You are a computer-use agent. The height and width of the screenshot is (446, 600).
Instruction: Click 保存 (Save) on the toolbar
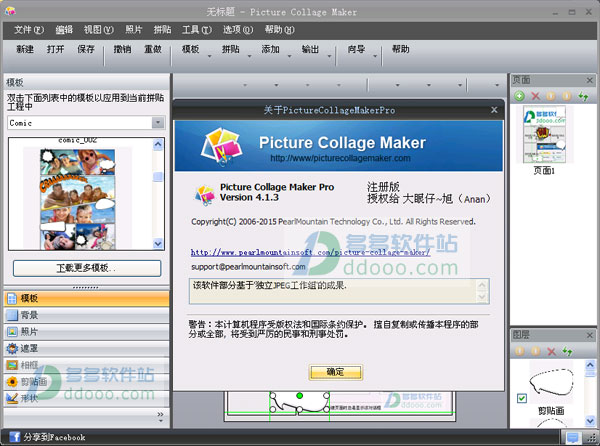click(x=86, y=49)
